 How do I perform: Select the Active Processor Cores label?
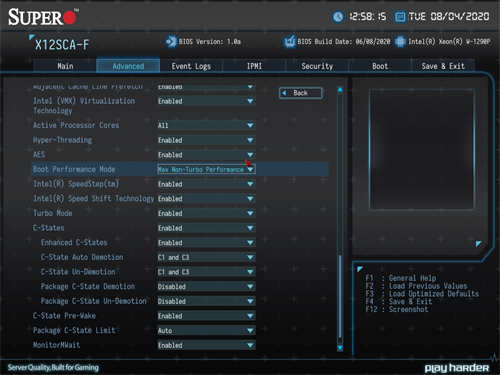(76, 125)
